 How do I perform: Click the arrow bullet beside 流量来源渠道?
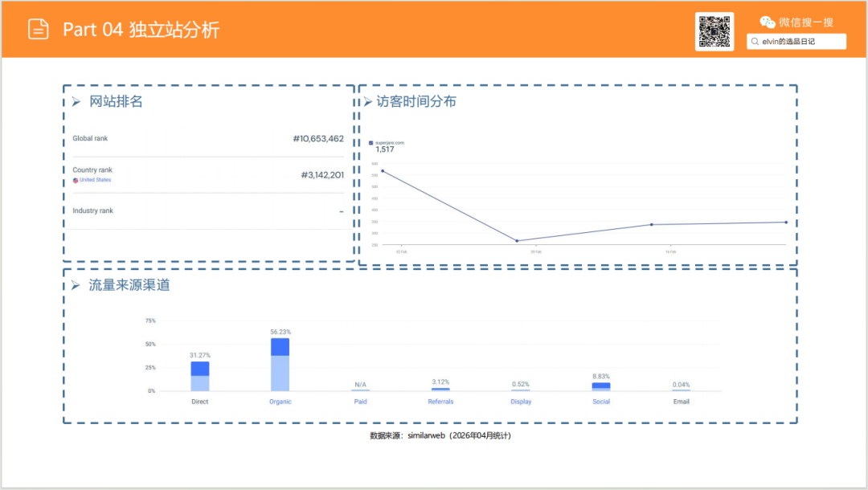pos(76,285)
